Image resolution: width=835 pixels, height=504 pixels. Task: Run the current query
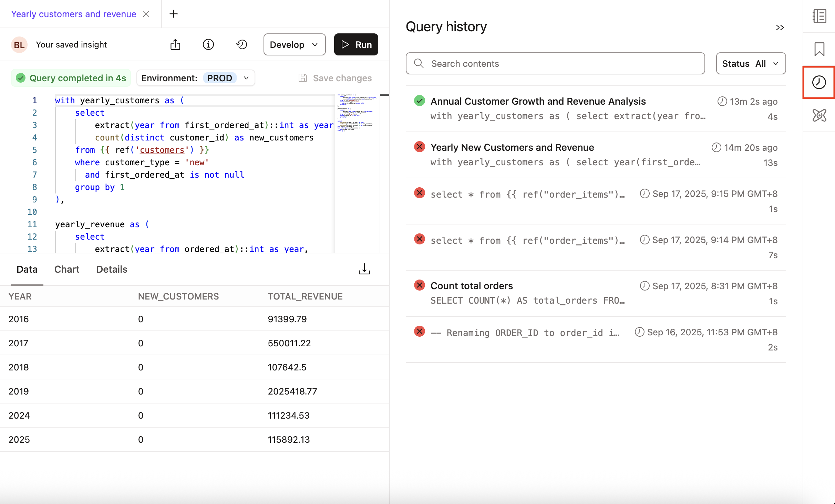(x=356, y=44)
